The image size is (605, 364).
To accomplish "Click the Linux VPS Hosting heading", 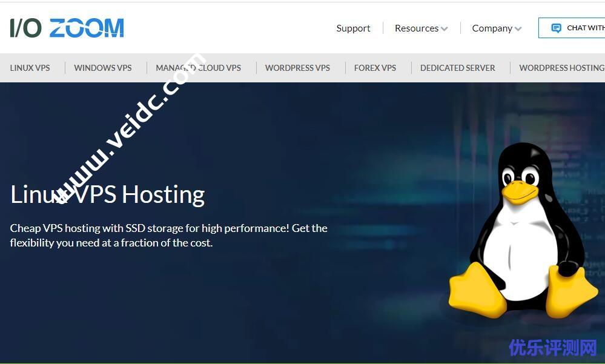I will point(108,194).
